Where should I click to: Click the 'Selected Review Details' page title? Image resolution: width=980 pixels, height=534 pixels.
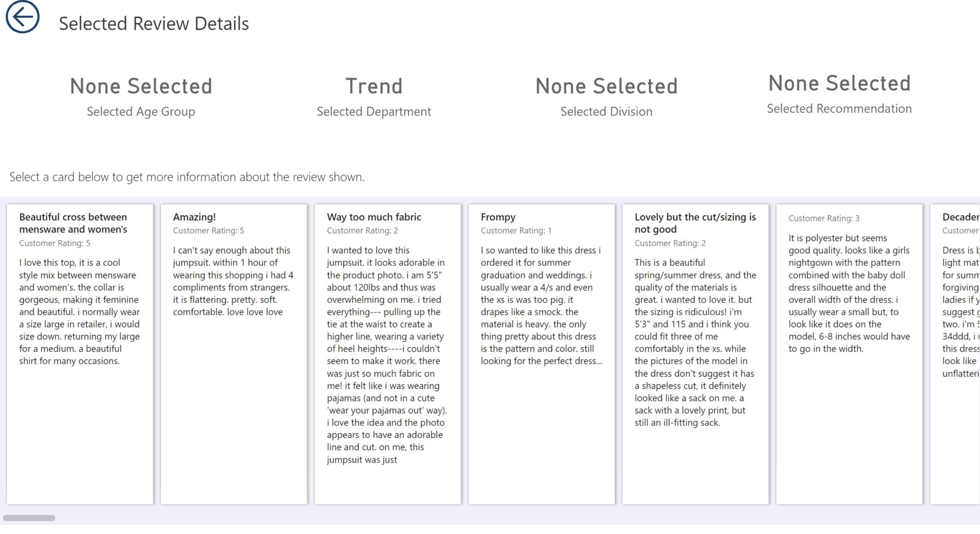154,23
